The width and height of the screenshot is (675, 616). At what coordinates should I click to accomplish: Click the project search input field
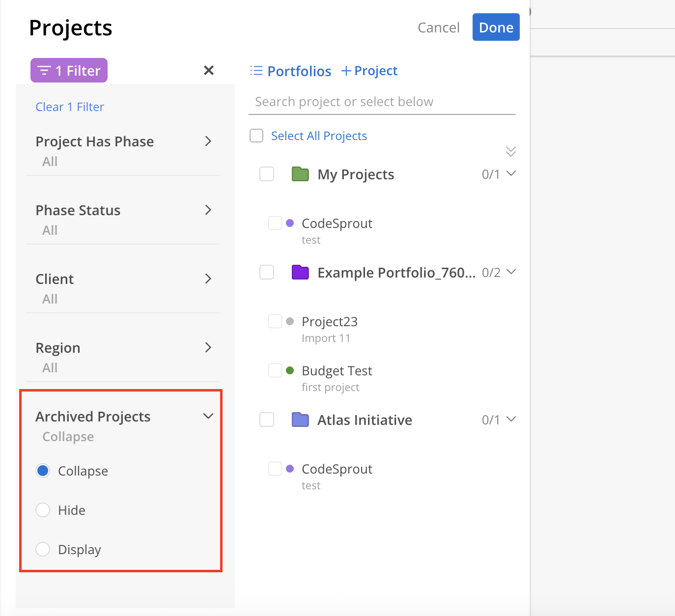(x=382, y=102)
